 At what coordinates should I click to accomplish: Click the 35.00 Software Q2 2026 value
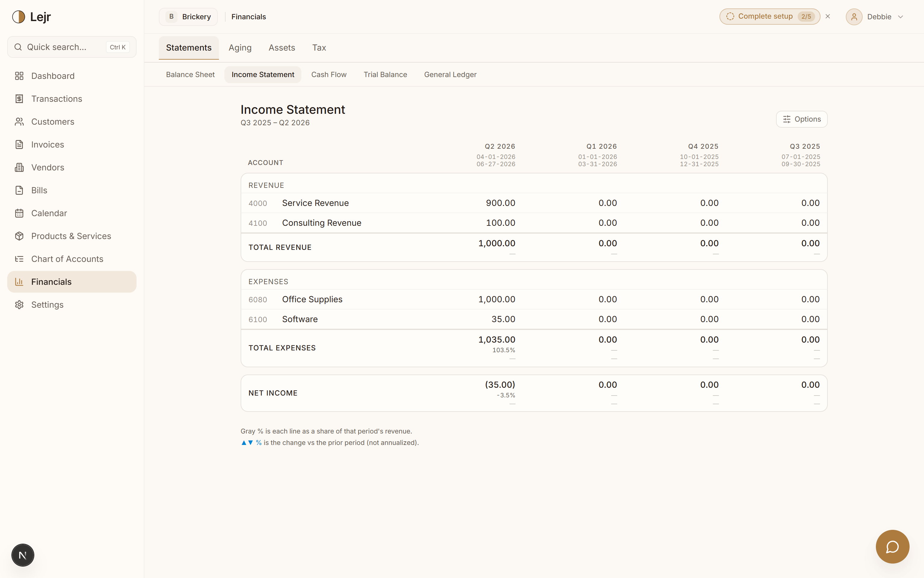click(503, 319)
